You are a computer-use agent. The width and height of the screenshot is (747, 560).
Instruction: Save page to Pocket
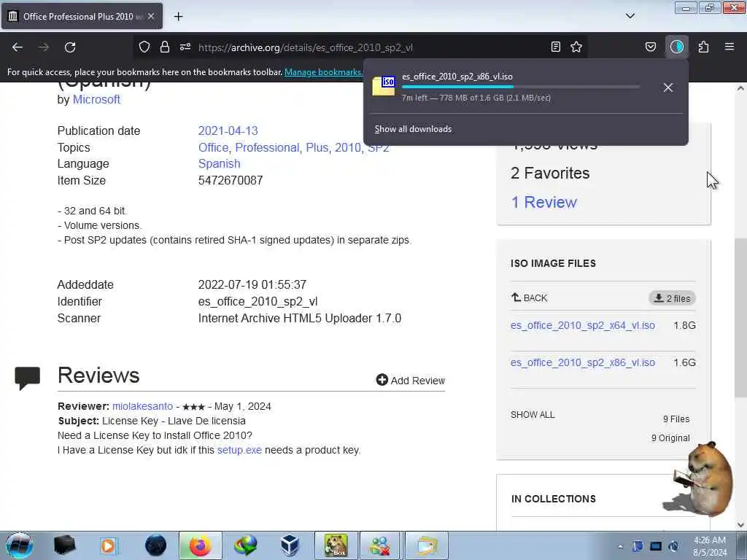click(x=650, y=47)
